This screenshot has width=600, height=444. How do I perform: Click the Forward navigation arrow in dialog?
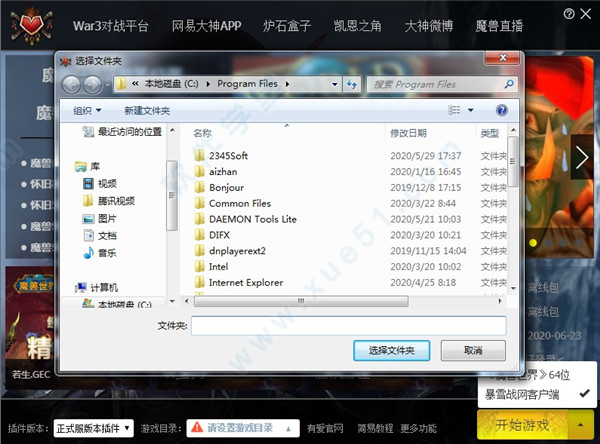[x=93, y=84]
